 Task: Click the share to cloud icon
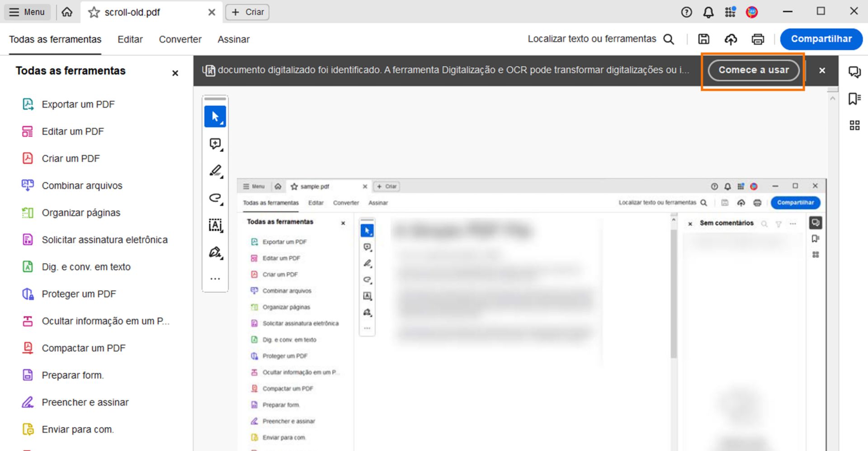tap(731, 39)
